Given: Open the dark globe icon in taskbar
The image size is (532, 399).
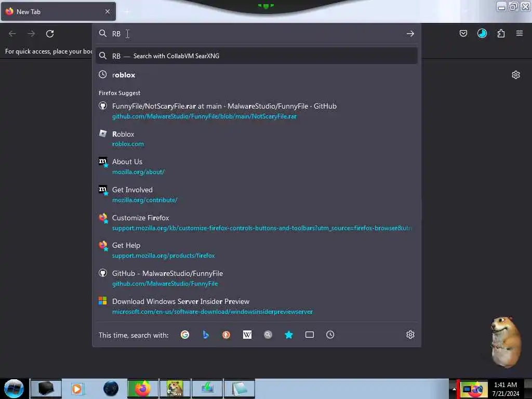Looking at the screenshot, I should [111, 389].
